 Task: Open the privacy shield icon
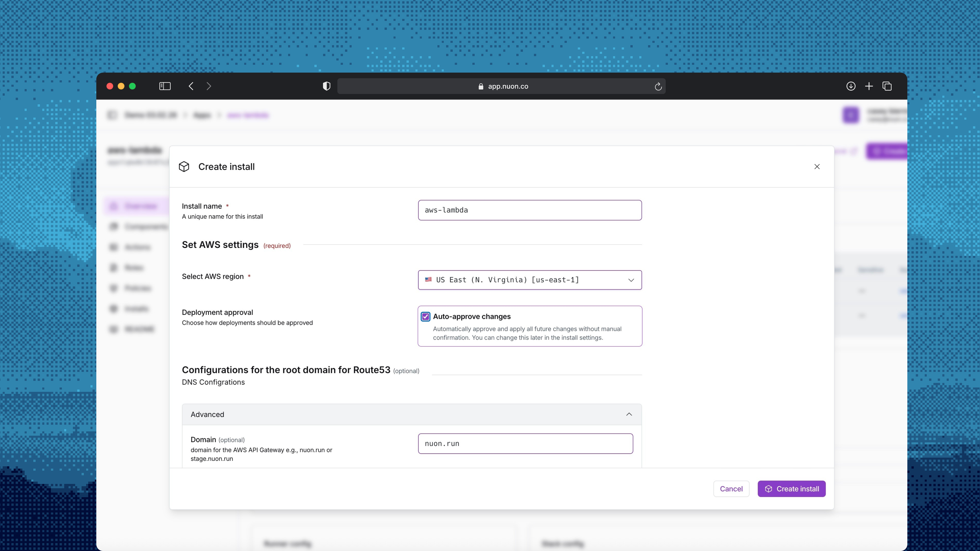(326, 86)
